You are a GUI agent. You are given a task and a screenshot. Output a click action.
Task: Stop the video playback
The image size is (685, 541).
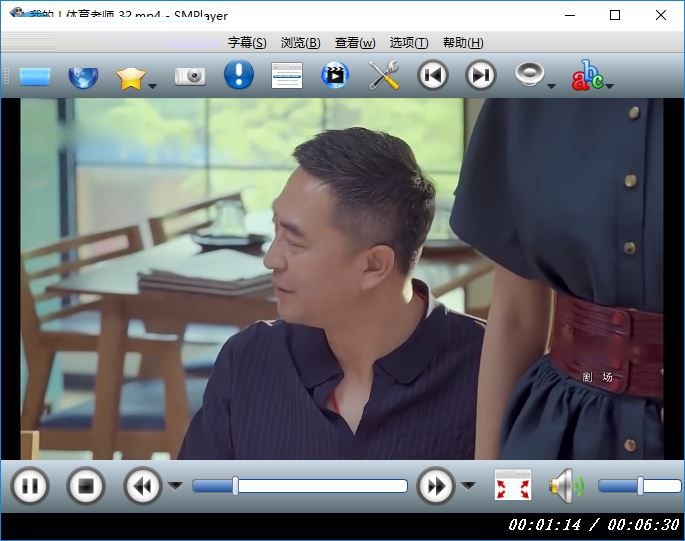point(86,487)
